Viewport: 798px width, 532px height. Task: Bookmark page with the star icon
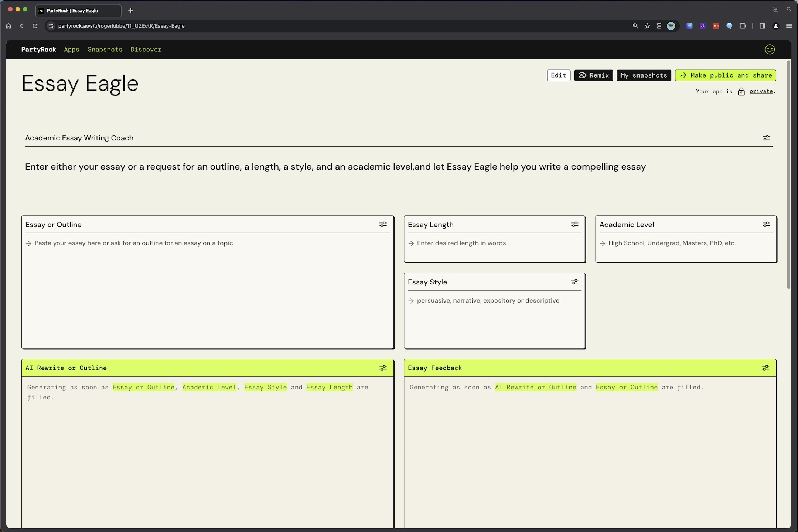coord(647,26)
